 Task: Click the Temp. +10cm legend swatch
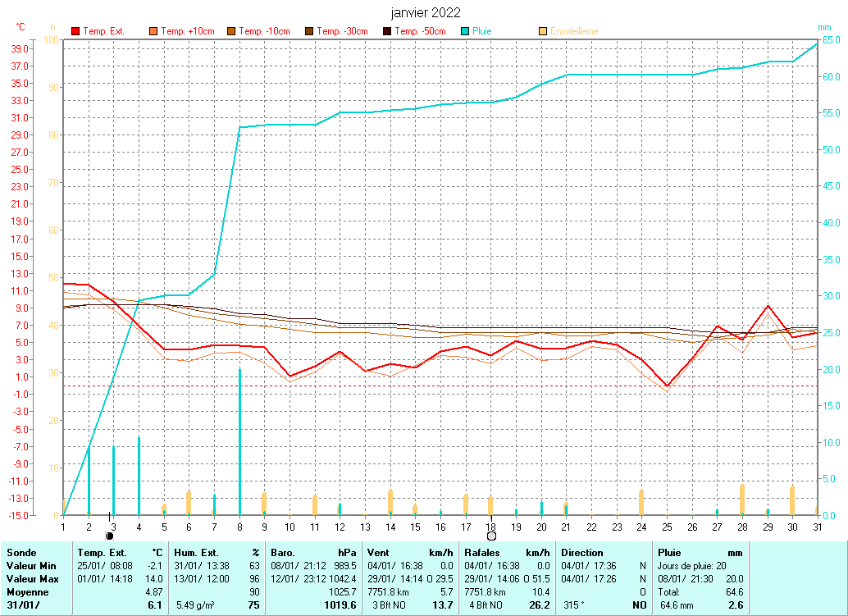(153, 31)
